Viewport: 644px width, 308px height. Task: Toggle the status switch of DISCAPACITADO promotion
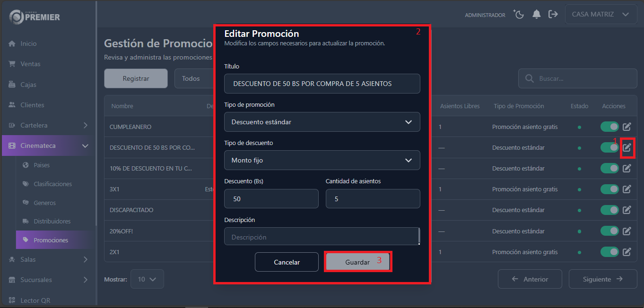point(609,210)
